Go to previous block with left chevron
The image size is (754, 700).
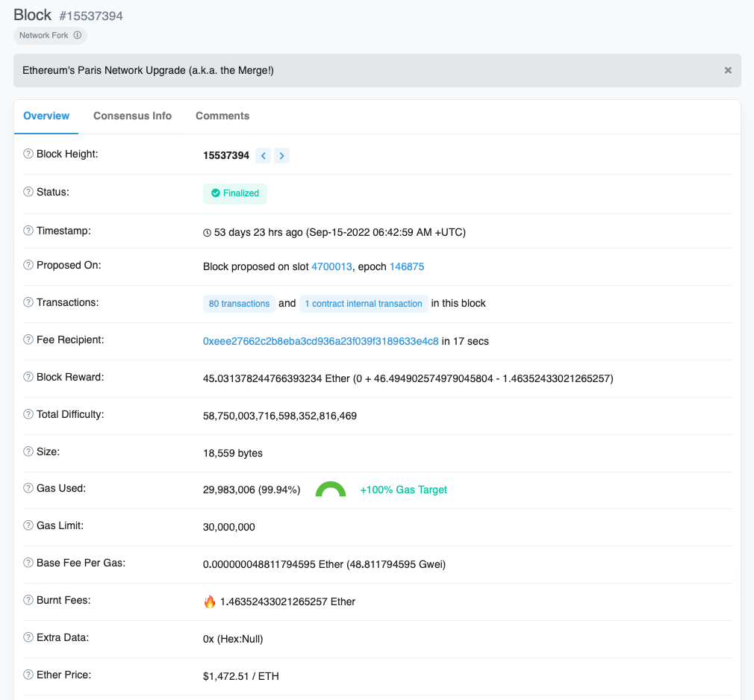pos(263,155)
